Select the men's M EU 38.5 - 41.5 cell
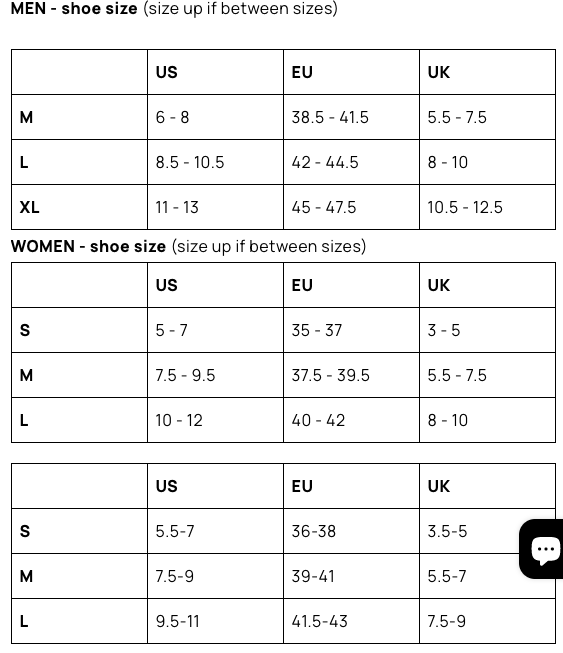The width and height of the screenshot is (563, 653). pyautogui.click(x=351, y=117)
